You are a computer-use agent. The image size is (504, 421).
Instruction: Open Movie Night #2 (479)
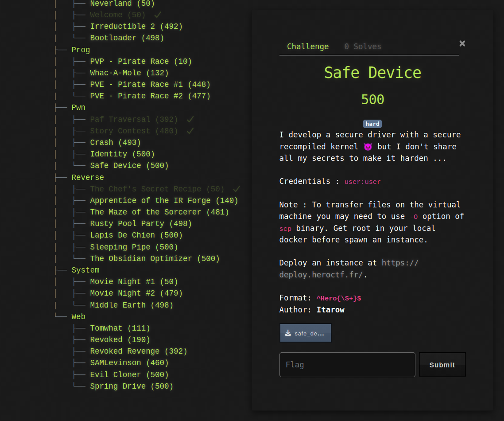coord(136,293)
